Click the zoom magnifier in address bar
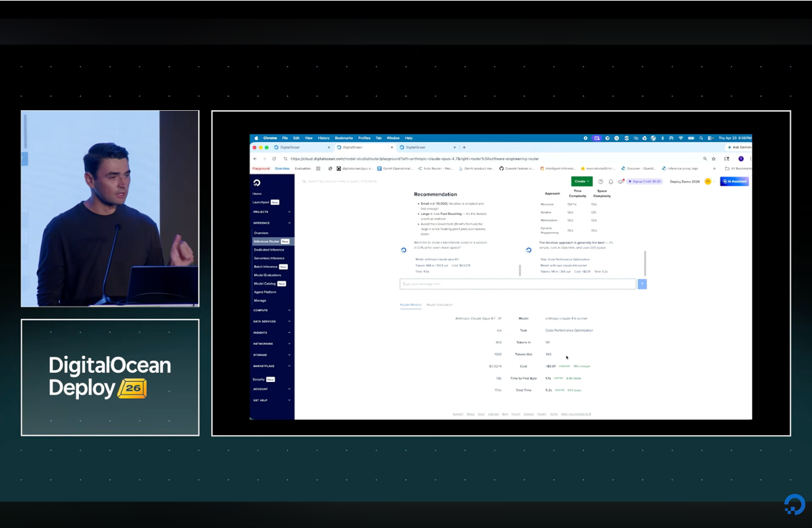 click(x=705, y=159)
